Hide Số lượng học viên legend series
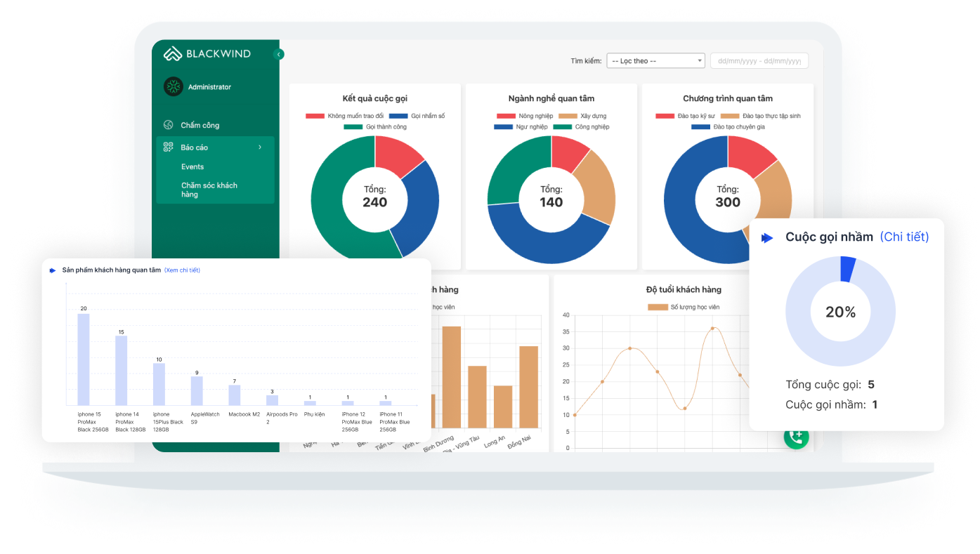This screenshot has height=554, width=980. click(684, 307)
